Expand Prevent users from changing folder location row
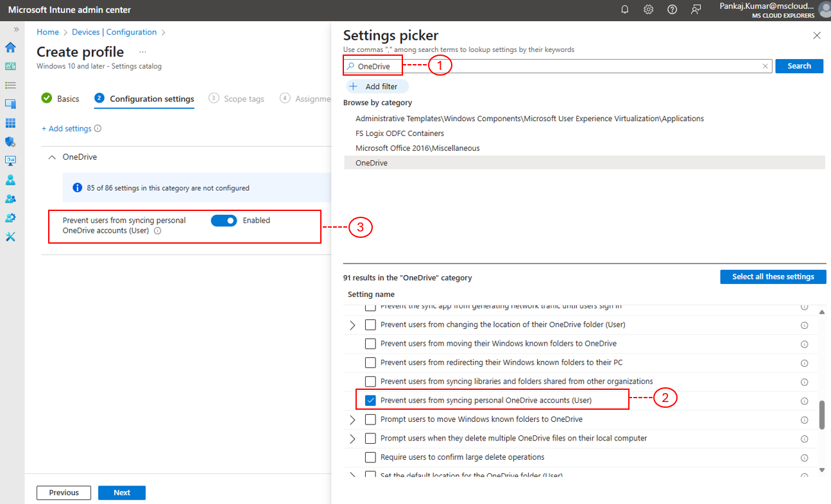 tap(352, 325)
